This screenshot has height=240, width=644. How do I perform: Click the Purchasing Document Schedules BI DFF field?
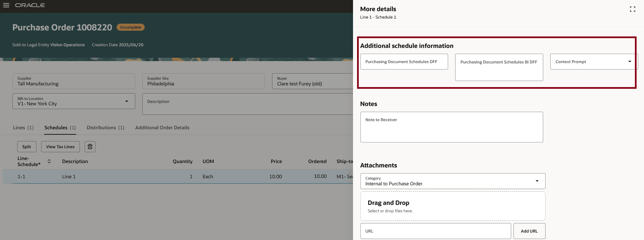coord(499,68)
